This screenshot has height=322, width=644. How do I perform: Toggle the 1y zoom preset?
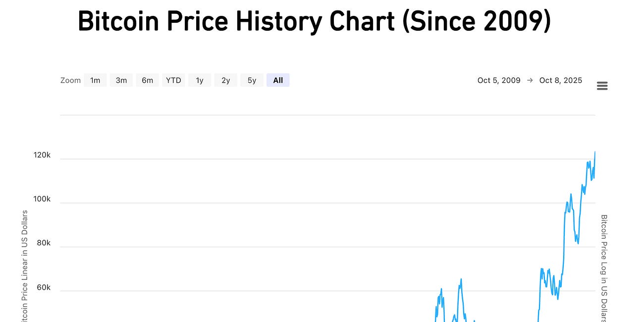click(x=199, y=80)
